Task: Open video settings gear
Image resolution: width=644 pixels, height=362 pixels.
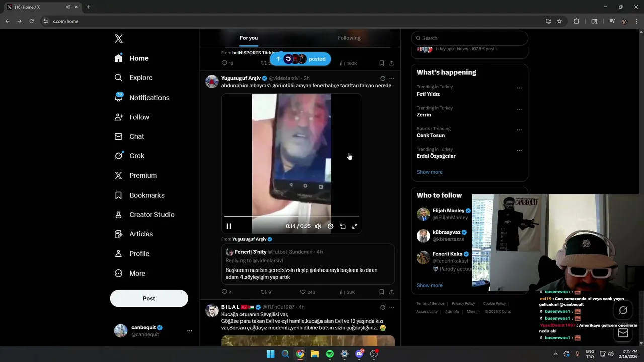Action: pos(330,226)
